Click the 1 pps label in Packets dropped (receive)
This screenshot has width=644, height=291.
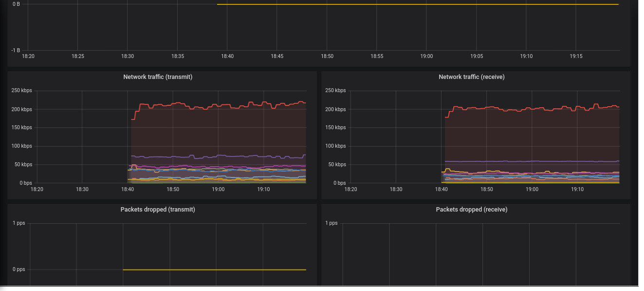(x=331, y=223)
